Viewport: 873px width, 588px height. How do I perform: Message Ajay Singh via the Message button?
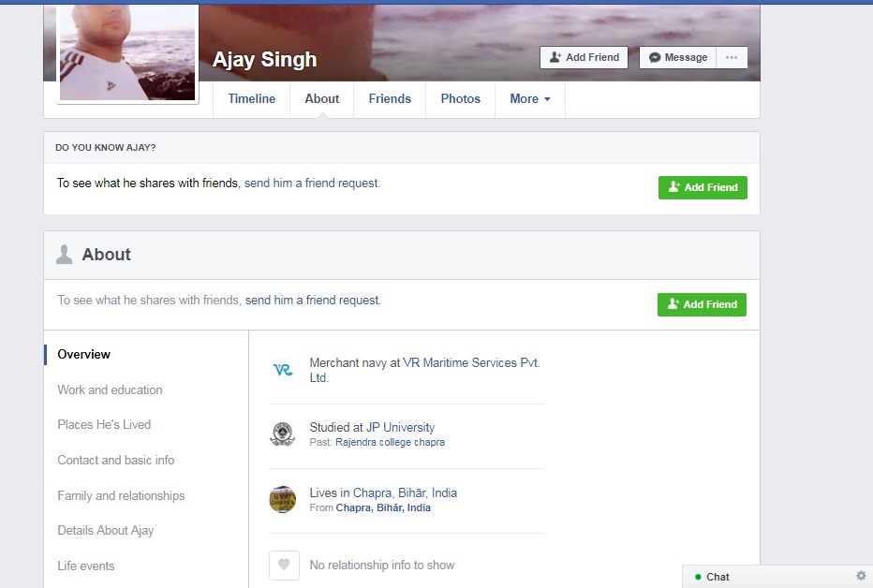pyautogui.click(x=677, y=57)
